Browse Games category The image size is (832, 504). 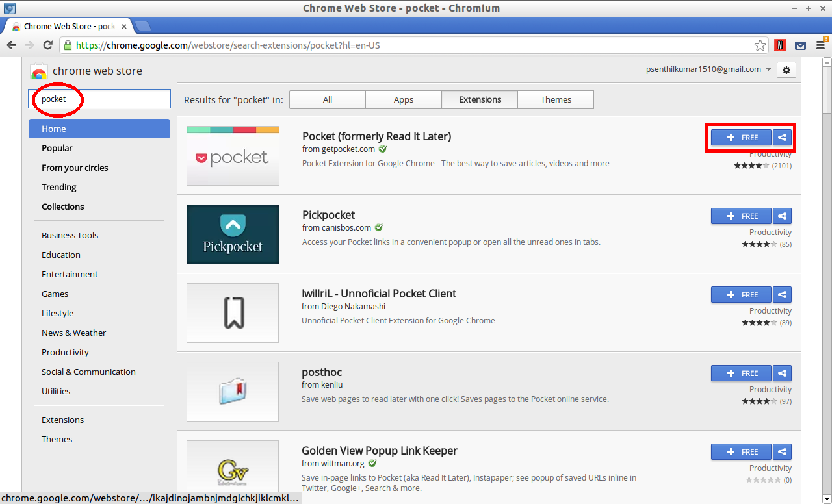coord(55,294)
